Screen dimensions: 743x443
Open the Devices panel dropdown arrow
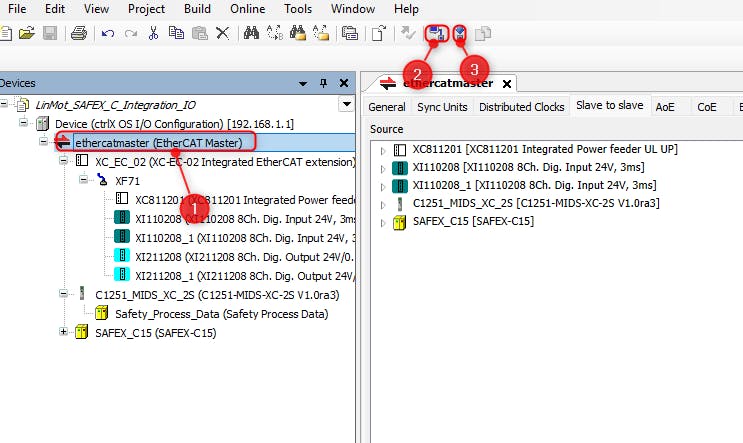pyautogui.click(x=346, y=104)
